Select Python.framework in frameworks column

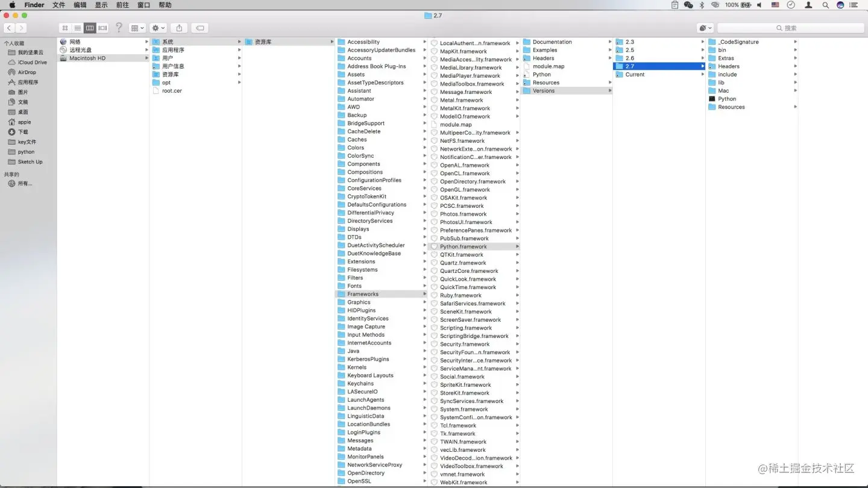click(x=474, y=246)
